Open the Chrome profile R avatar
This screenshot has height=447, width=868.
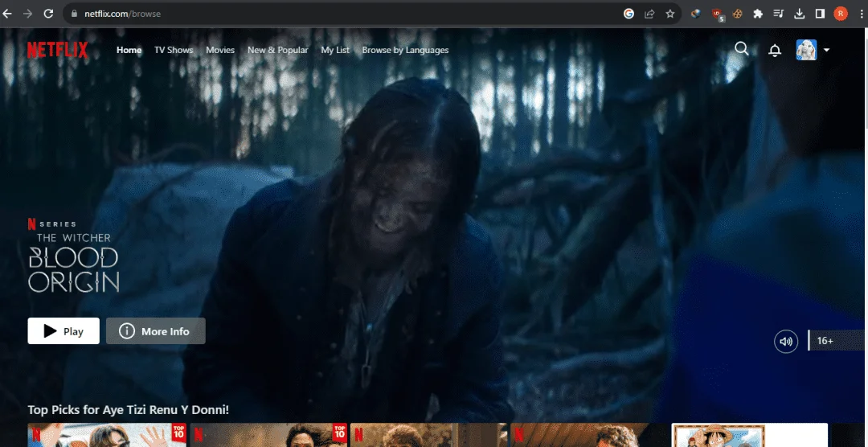[841, 14]
